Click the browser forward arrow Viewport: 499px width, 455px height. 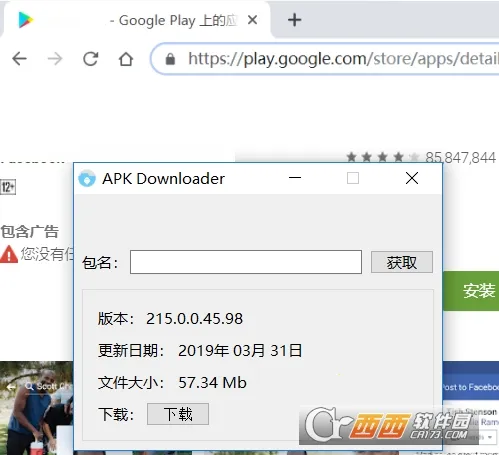[x=55, y=59]
